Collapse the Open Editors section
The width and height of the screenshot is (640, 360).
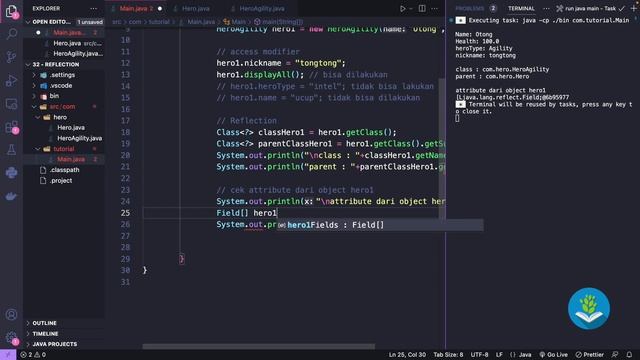pyautogui.click(x=28, y=22)
